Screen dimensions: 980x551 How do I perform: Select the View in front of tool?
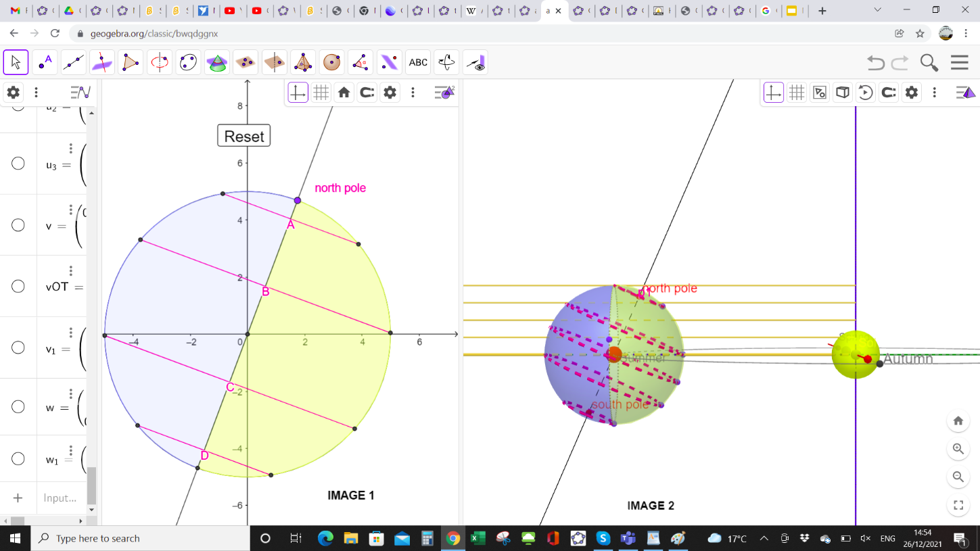click(x=475, y=62)
